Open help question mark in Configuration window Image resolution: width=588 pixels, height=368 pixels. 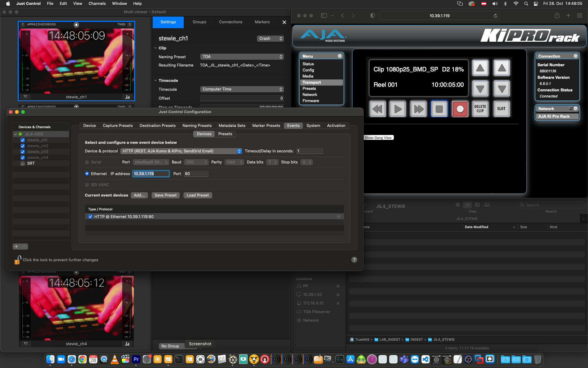point(354,260)
